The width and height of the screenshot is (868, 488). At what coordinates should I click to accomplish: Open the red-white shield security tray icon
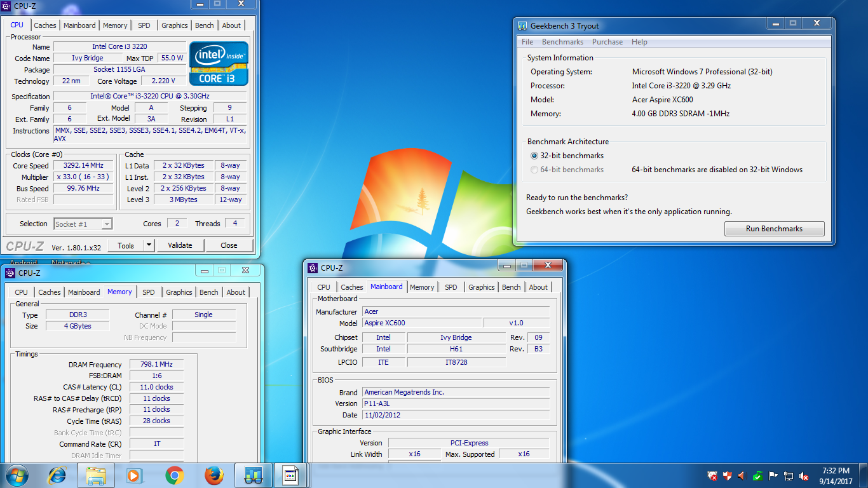pyautogui.click(x=727, y=475)
